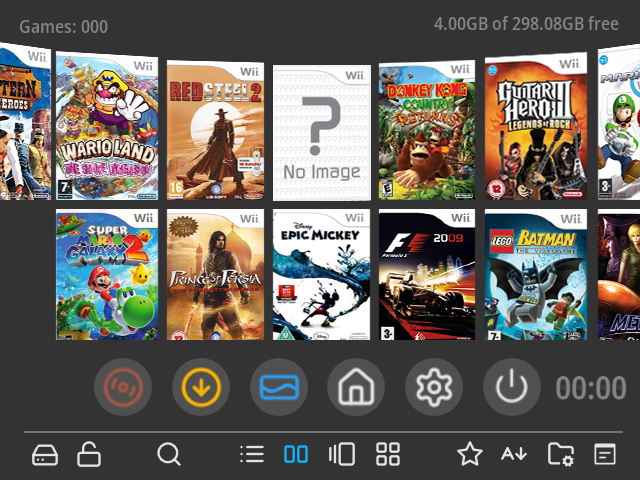The width and height of the screenshot is (640, 480).
Task: Click the Games: 000 counter text
Action: tap(64, 27)
